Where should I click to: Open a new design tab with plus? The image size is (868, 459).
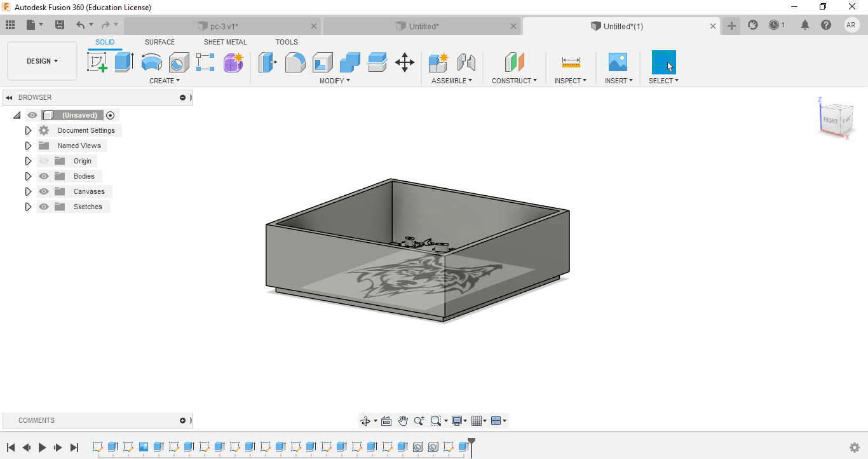tap(731, 25)
